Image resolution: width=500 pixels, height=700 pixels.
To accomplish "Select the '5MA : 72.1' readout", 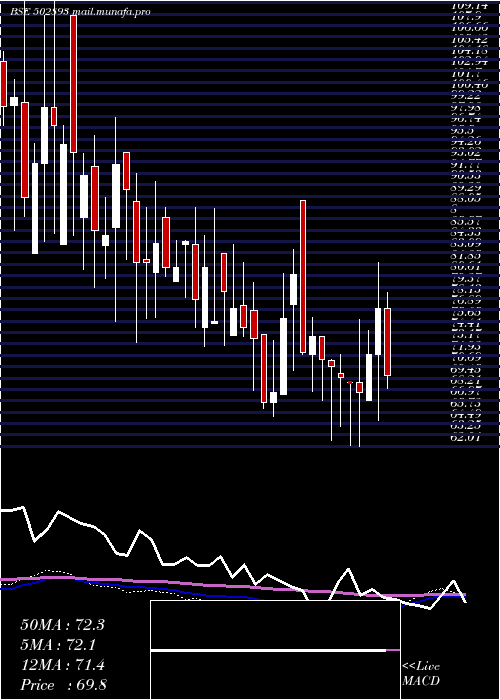I will click(58, 645).
